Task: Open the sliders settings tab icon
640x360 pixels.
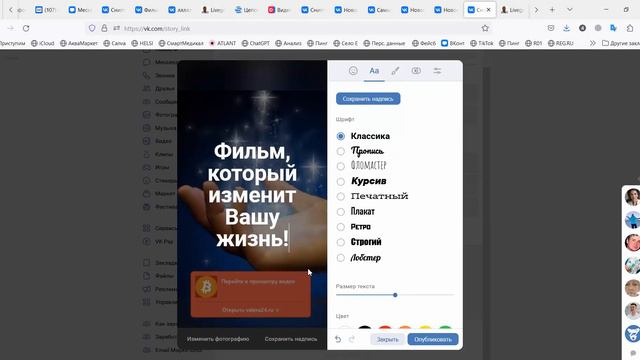Action: click(437, 71)
